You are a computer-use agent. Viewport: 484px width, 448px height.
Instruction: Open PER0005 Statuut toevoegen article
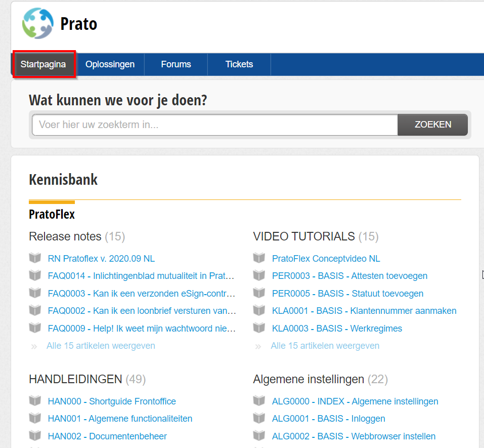click(347, 294)
